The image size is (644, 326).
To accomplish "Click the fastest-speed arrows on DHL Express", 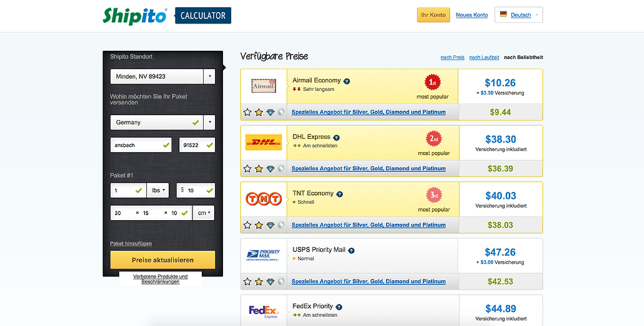I will coord(296,146).
